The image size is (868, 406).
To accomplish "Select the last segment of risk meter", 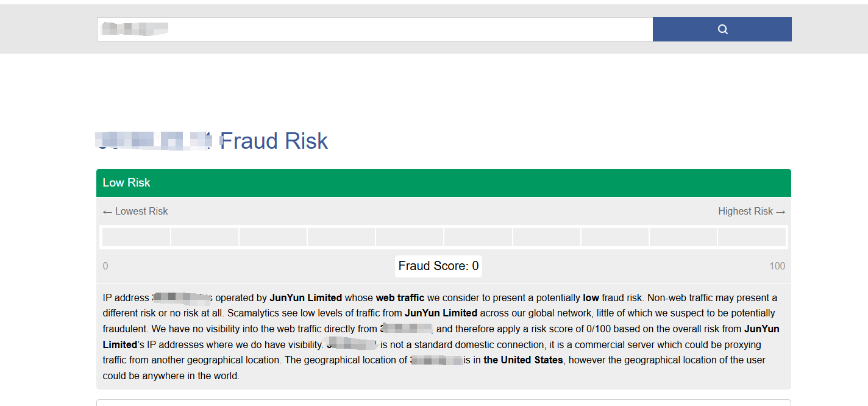I will (752, 237).
